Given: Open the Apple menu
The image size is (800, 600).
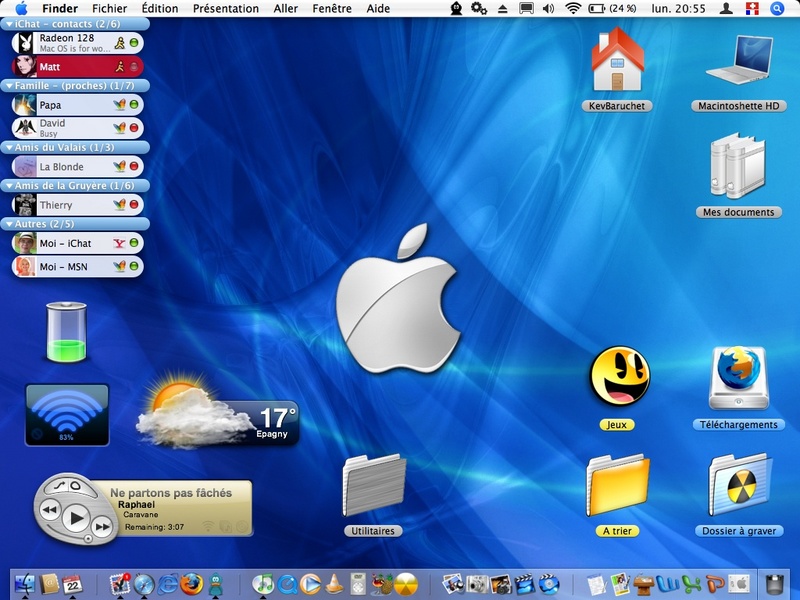Looking at the screenshot, I should (21, 8).
